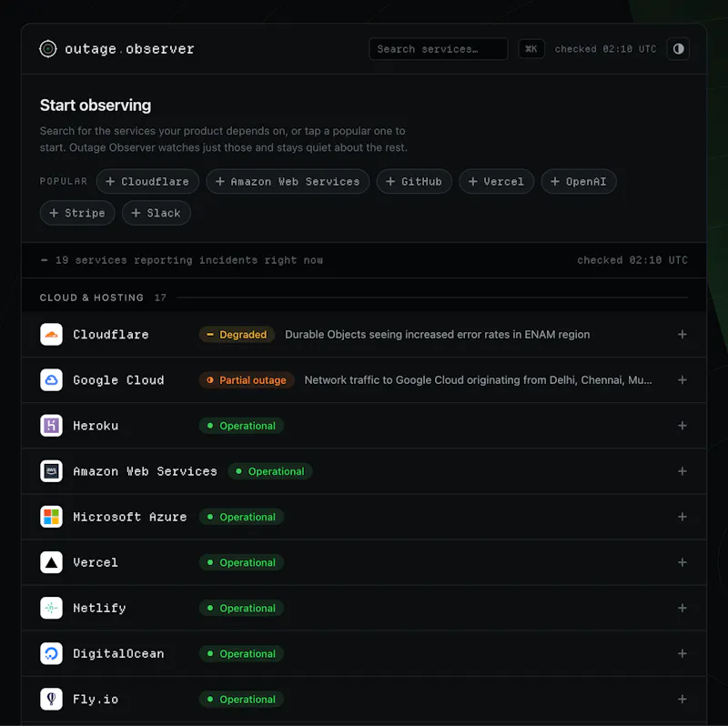The width and height of the screenshot is (728, 726).
Task: Click plus icon in Cloudflare row
Action: point(682,334)
